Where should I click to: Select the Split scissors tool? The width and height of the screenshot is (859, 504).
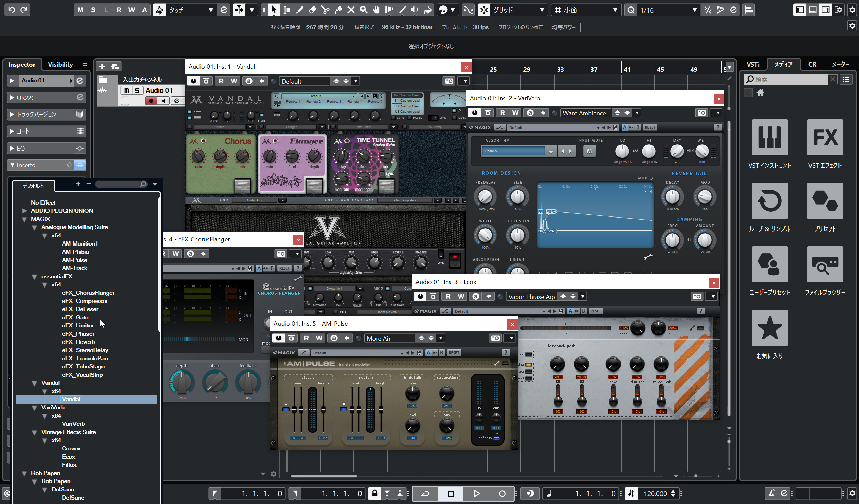pos(325,10)
